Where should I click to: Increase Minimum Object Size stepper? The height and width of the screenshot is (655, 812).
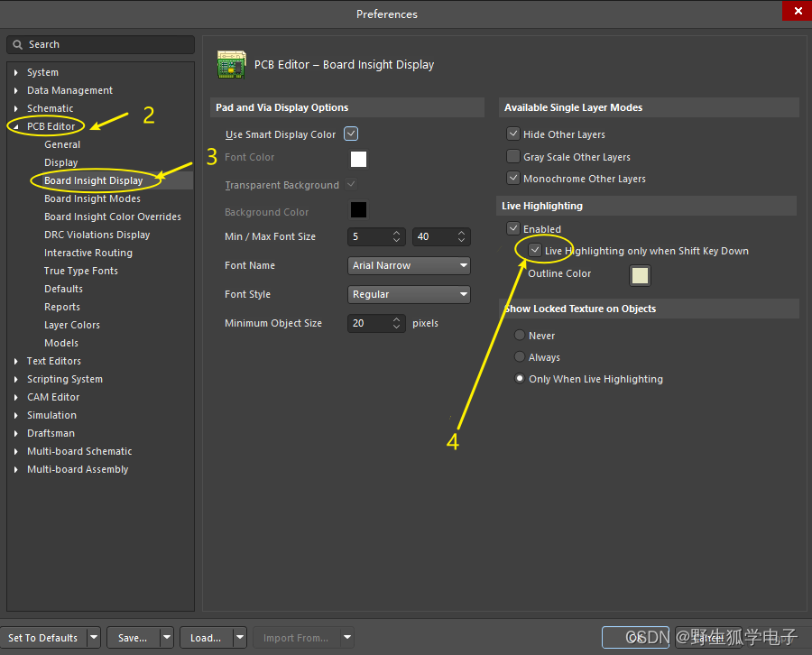point(396,319)
